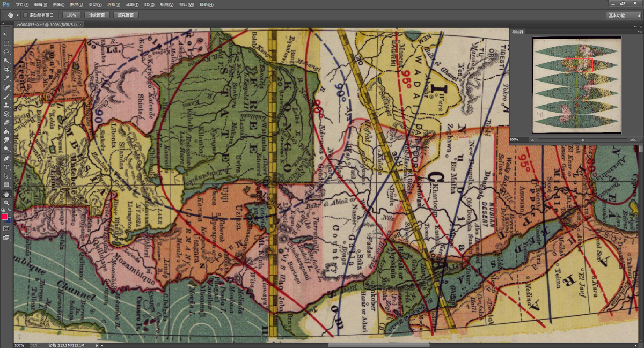This screenshot has height=348, width=644.
Task: Open the 滤镜(T) menu
Action: point(132,4)
